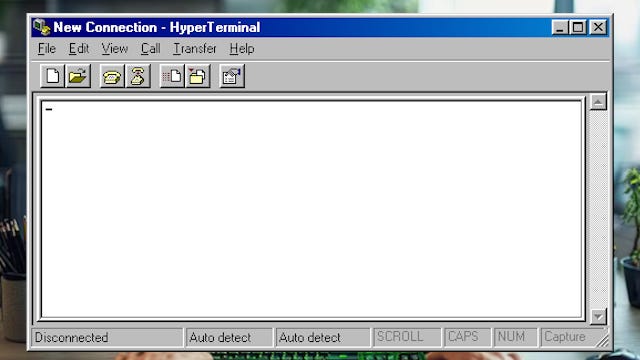Screen dimensions: 640x360
Task: Open the Transfer menu
Action: pos(195,49)
